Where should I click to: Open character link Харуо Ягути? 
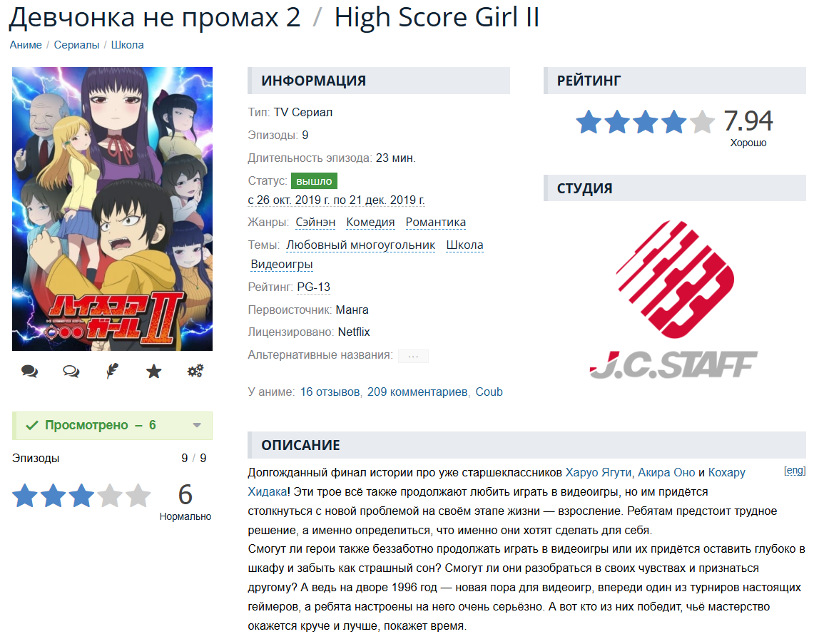coord(598,473)
